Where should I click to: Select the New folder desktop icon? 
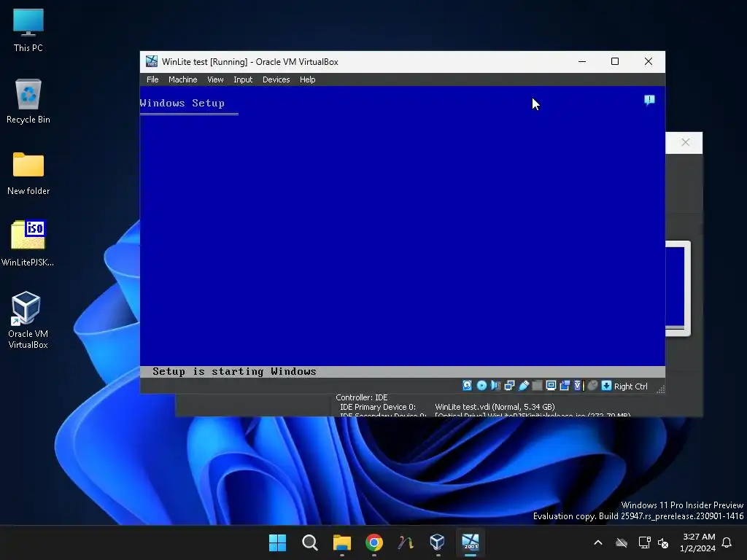(x=28, y=174)
